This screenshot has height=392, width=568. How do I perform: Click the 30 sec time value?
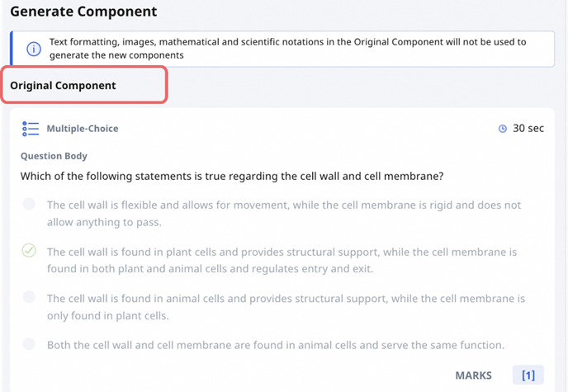point(529,129)
